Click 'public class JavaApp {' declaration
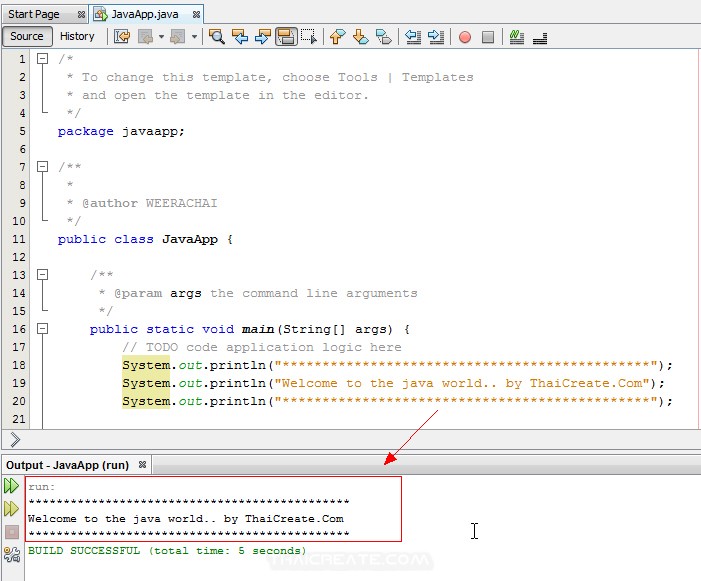Viewport: 701px width, 581px height. pyautogui.click(x=145, y=240)
